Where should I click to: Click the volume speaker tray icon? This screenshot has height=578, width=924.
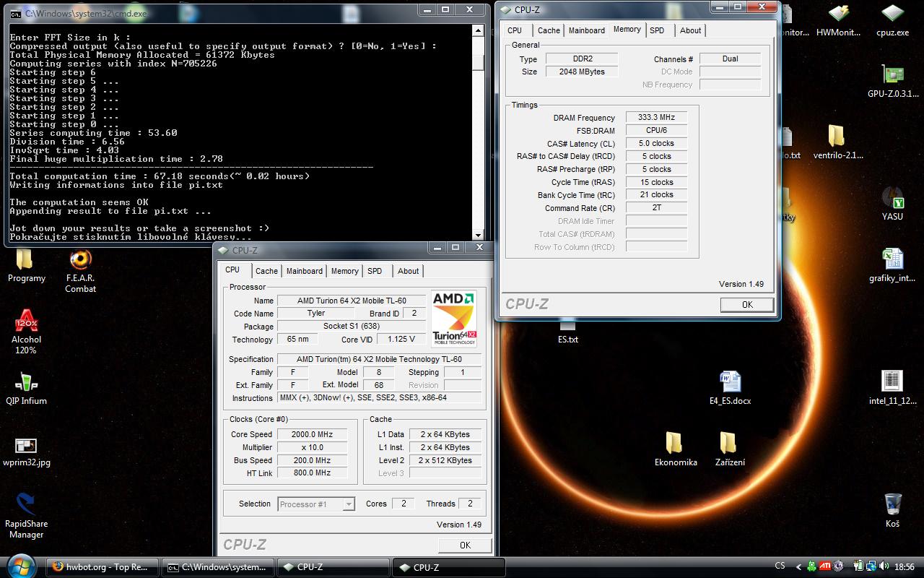point(885,567)
